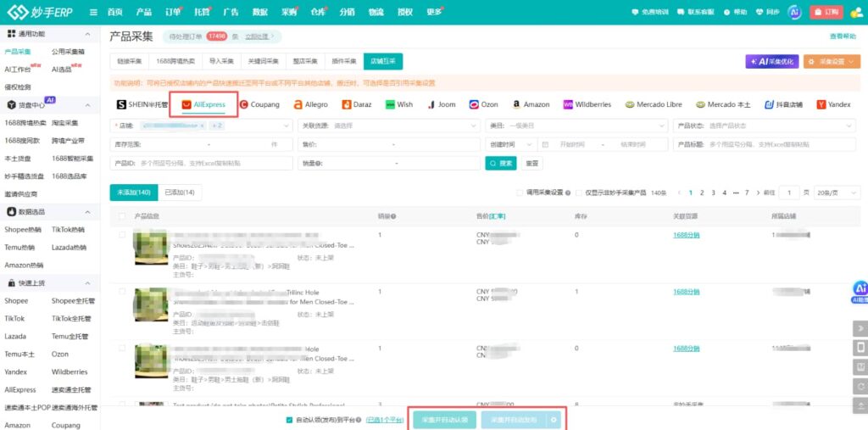Switch to 整店采集 tab
868x430 pixels.
[x=305, y=62]
